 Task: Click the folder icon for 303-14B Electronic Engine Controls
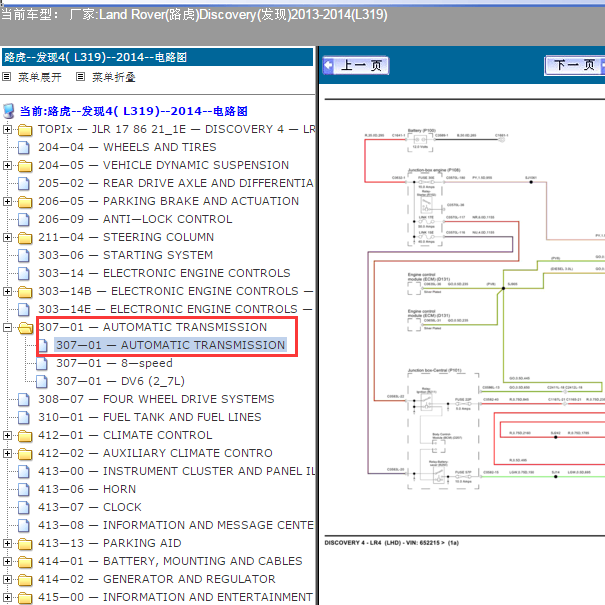click(25, 292)
